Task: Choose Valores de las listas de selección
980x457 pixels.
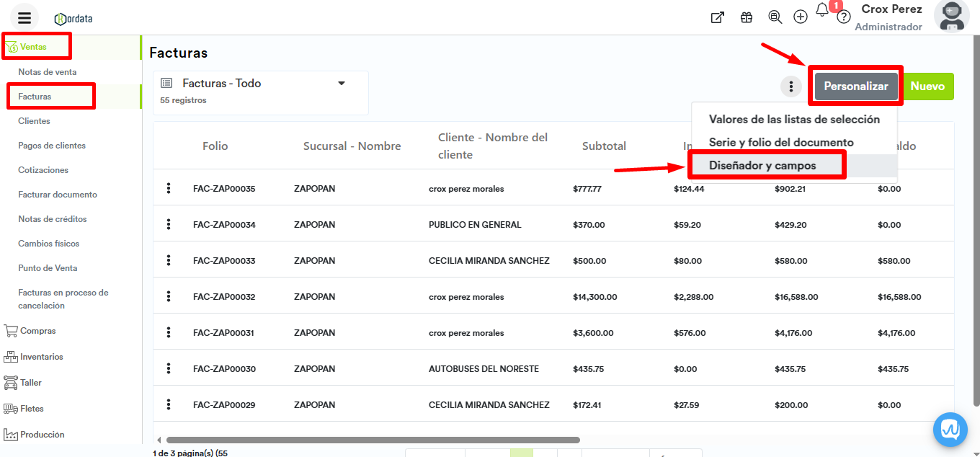Action: 794,120
